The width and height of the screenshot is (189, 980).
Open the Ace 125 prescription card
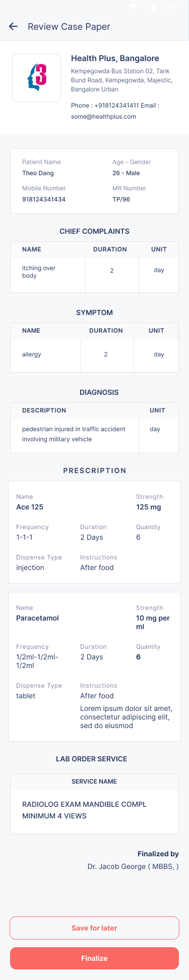click(94, 532)
